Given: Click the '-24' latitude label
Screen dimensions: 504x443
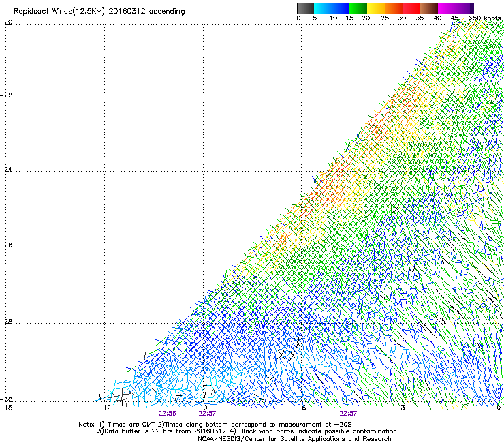Looking at the screenshot, I should click(x=6, y=170).
